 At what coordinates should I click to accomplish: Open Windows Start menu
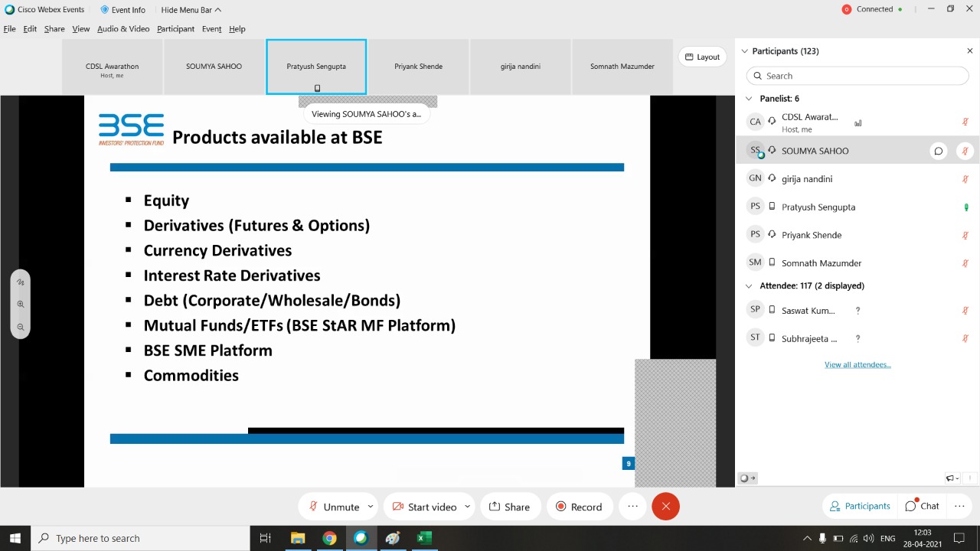pyautogui.click(x=15, y=538)
